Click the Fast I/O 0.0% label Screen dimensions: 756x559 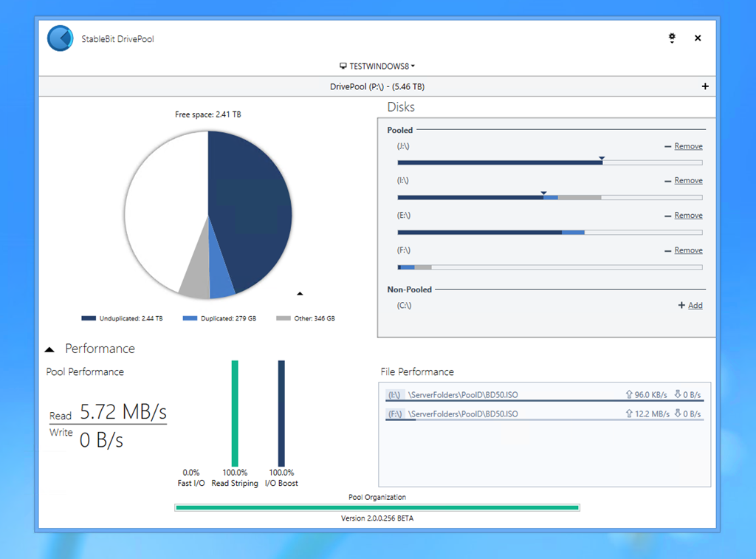point(191,473)
